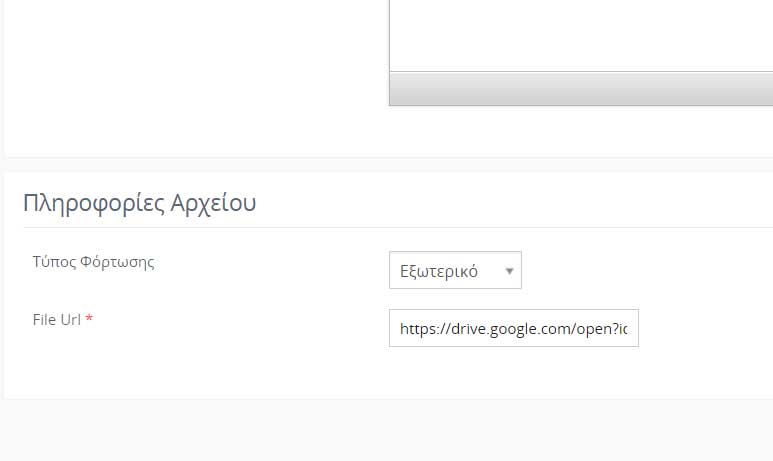
Task: Click the left border of the editor box
Action: (x=389, y=49)
